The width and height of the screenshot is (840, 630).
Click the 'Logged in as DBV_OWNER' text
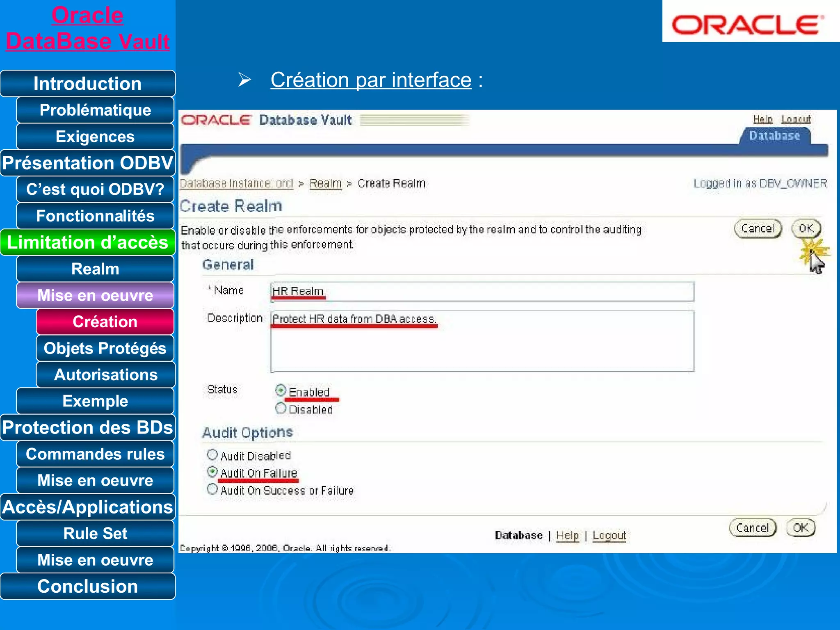[x=760, y=183]
